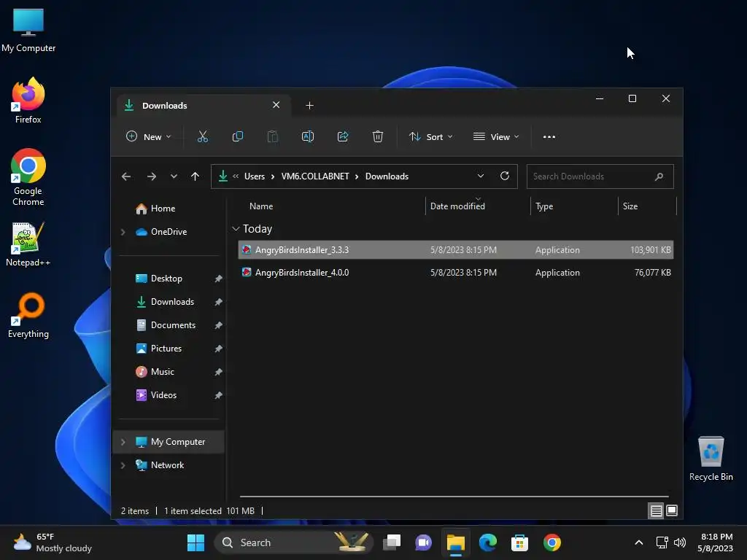Select the Downloads tab
The height and width of the screenshot is (560, 747).
204,105
